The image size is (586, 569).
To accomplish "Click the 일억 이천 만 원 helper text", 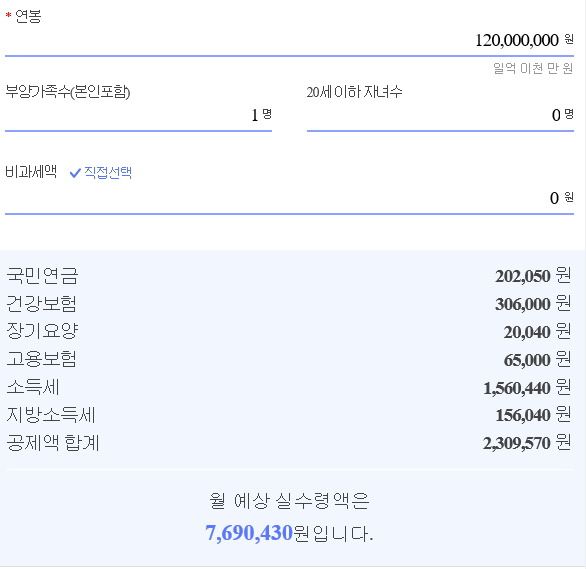I will [x=533, y=68].
